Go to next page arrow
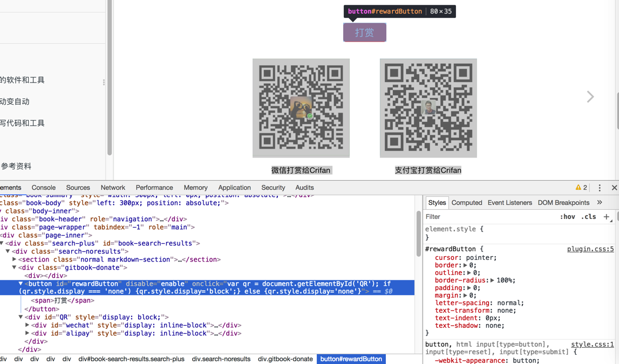The image size is (619, 364). [590, 97]
